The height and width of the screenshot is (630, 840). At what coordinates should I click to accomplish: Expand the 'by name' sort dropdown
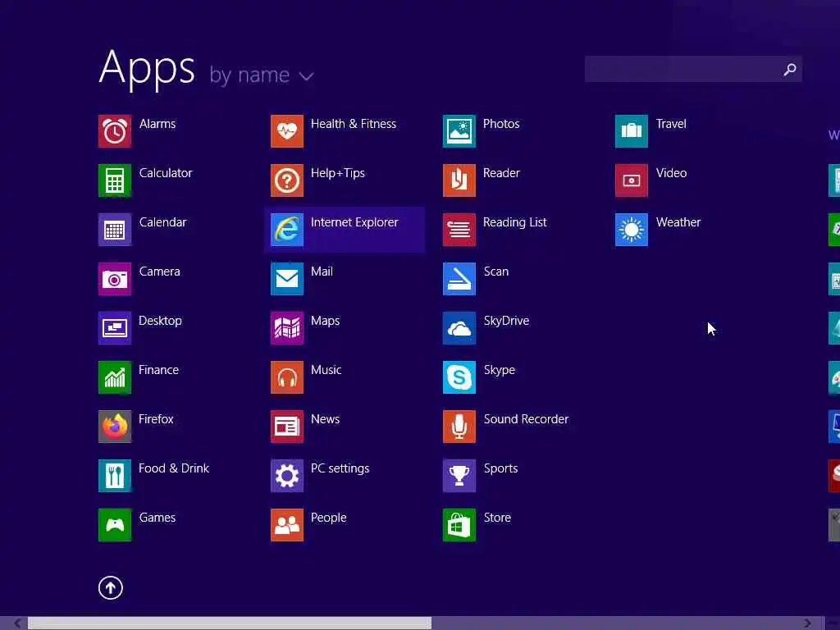point(261,75)
